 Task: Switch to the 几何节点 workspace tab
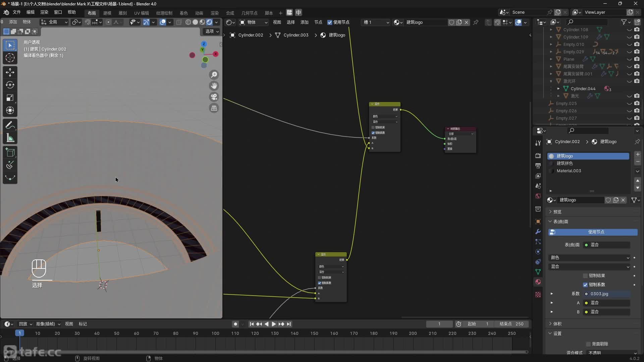(250, 13)
